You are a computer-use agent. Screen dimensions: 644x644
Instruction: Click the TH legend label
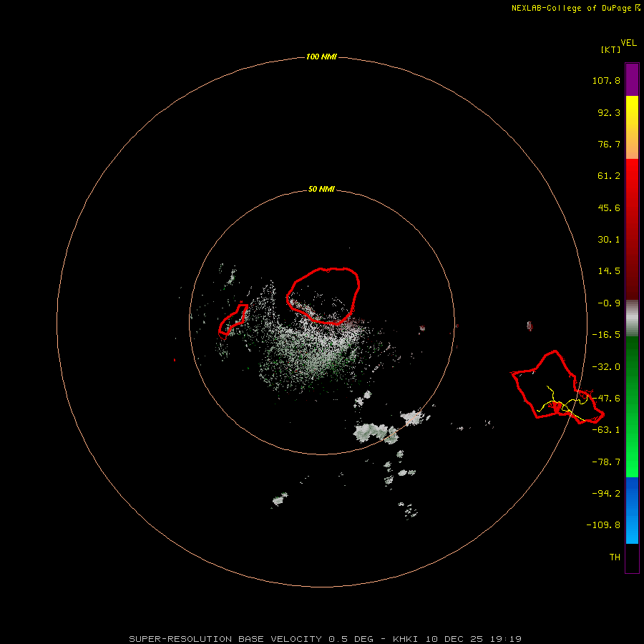click(x=615, y=557)
